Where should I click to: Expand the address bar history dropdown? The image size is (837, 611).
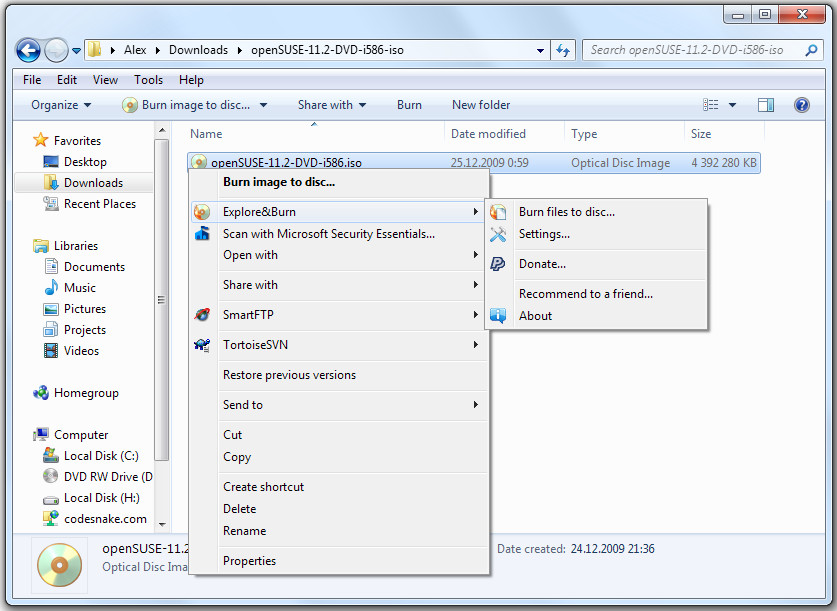(540, 51)
